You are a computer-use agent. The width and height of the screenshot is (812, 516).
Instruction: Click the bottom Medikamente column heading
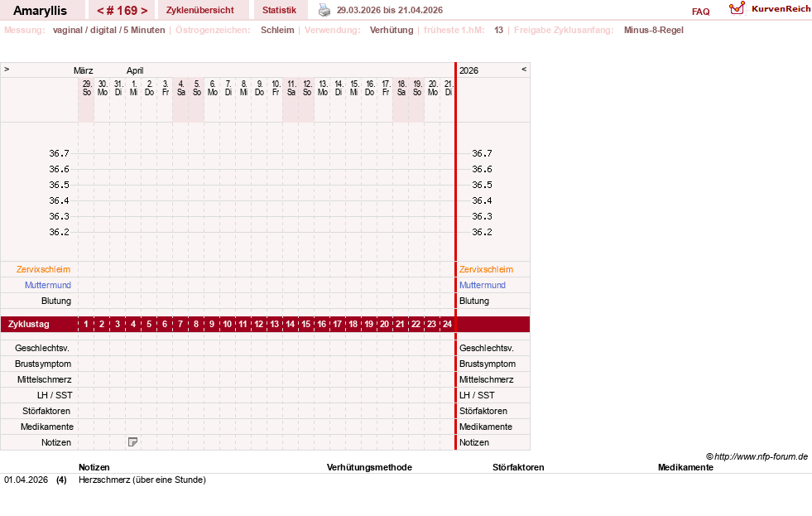pyautogui.click(x=685, y=467)
